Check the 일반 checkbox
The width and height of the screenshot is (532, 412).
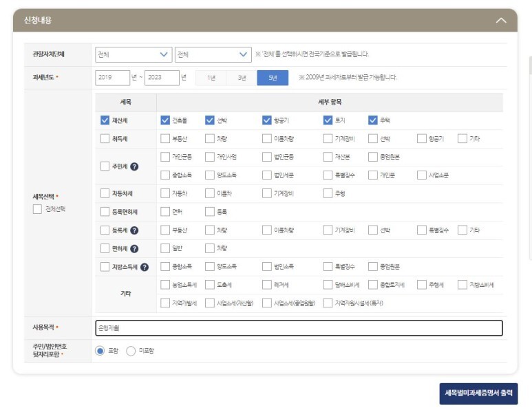(x=165, y=248)
